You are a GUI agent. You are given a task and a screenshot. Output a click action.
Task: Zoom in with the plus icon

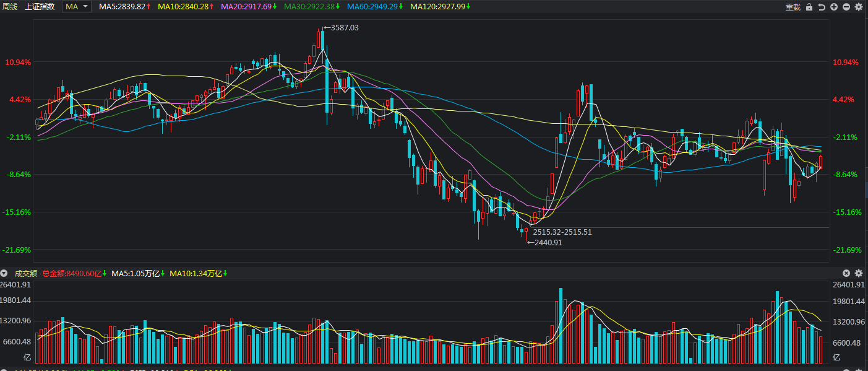click(834, 7)
